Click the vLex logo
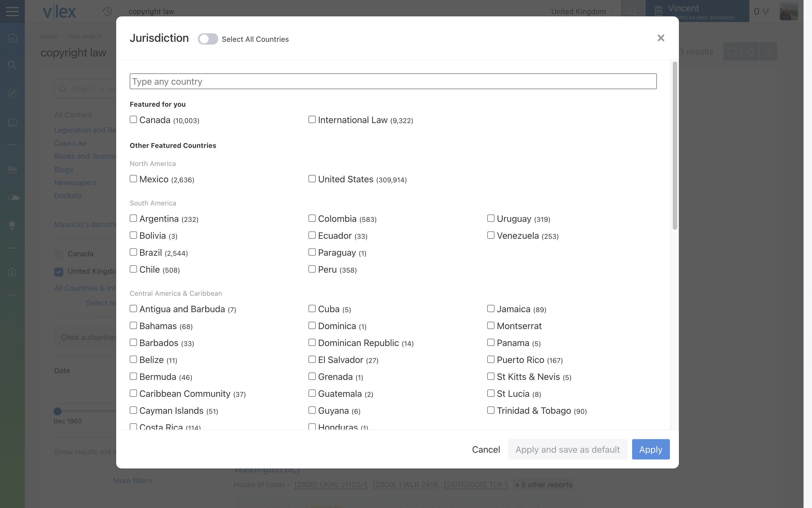 coord(59,11)
